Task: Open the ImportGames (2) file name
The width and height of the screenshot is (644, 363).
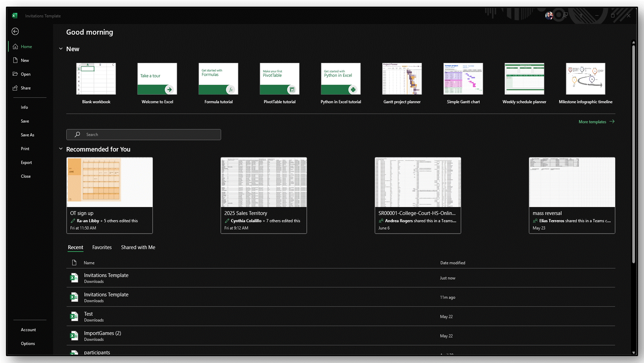Action: [x=102, y=333]
